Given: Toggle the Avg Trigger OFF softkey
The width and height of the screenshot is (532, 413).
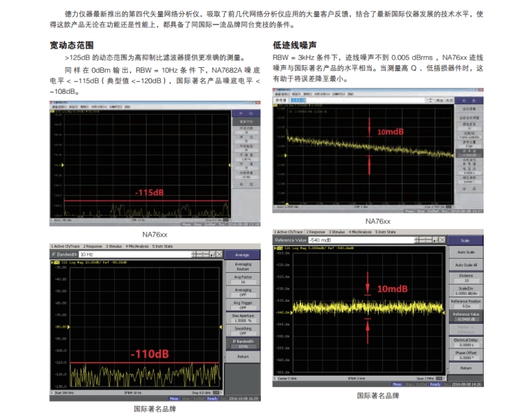Looking at the screenshot, I should (x=242, y=305).
